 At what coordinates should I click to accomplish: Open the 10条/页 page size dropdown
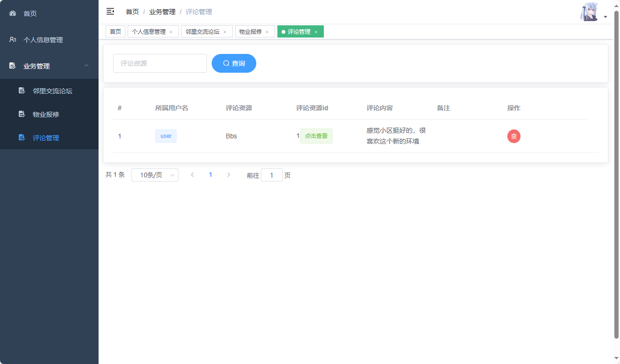click(154, 174)
